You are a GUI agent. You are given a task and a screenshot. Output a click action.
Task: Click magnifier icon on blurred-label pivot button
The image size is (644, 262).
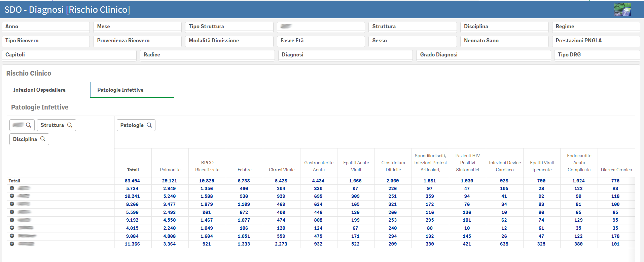point(29,125)
